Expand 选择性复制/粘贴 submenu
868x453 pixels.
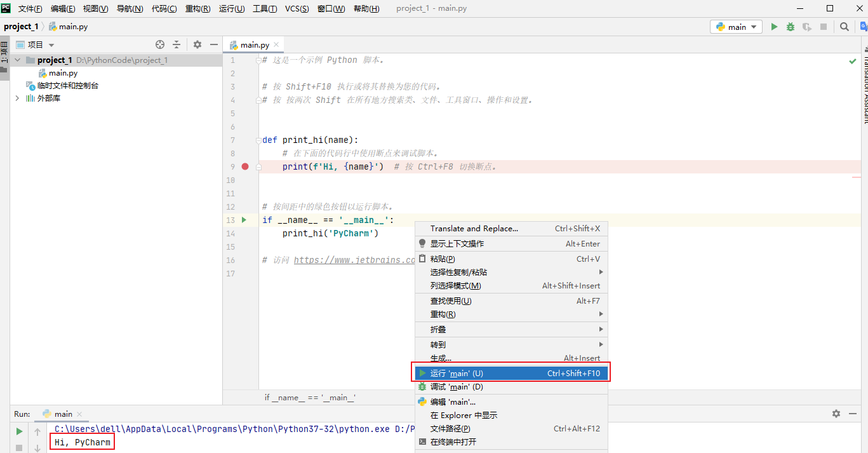tap(511, 272)
